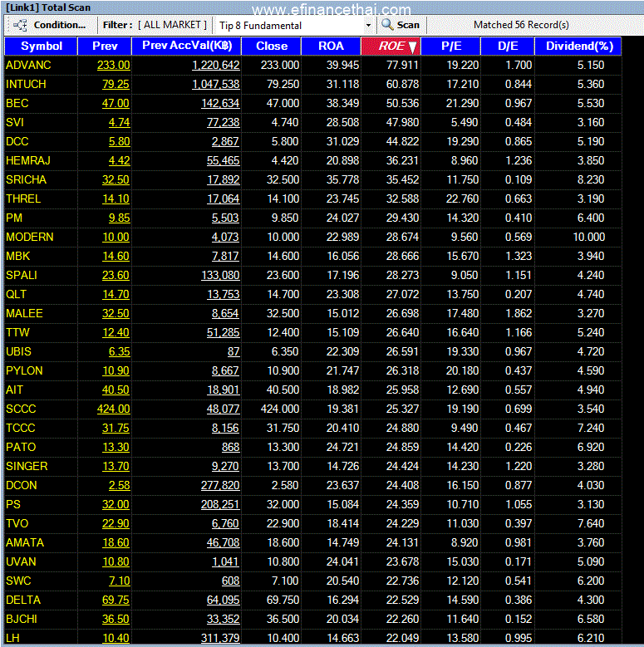Sort by the P/E column header
Screen dimensions: 644x647
tap(450, 46)
